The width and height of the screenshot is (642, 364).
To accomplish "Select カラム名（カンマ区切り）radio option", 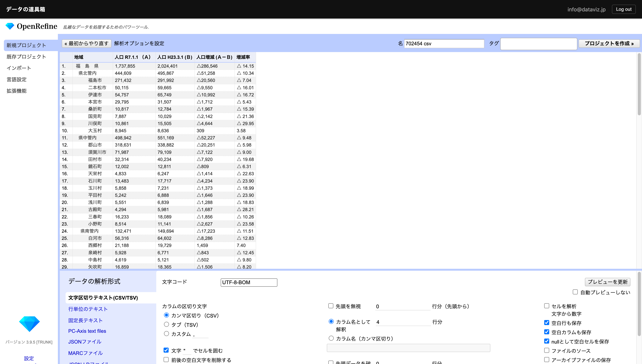I will tap(331, 338).
